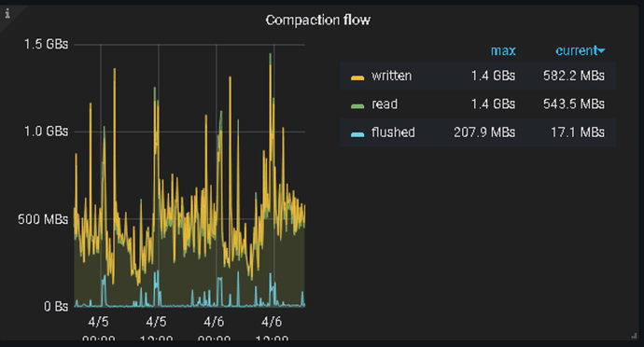
Task: Click read current value 543.5 MBs
Action: tap(574, 104)
